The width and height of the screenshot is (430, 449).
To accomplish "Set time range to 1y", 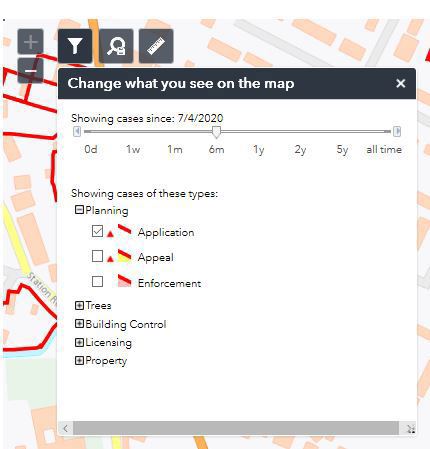I will 259,150.
